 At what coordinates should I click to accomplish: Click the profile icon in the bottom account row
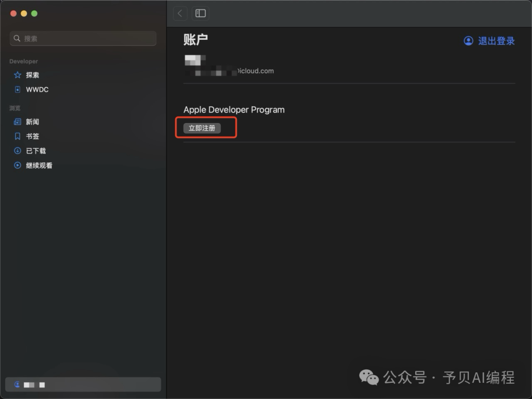point(17,385)
